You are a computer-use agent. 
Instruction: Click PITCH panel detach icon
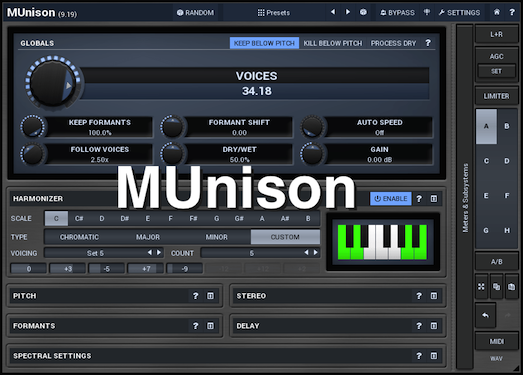tap(210, 296)
